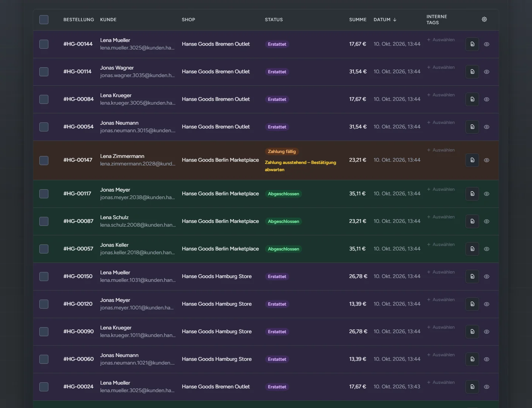This screenshot has height=408, width=532.
Task: Open document for order #HG-00087
Action: (472, 221)
